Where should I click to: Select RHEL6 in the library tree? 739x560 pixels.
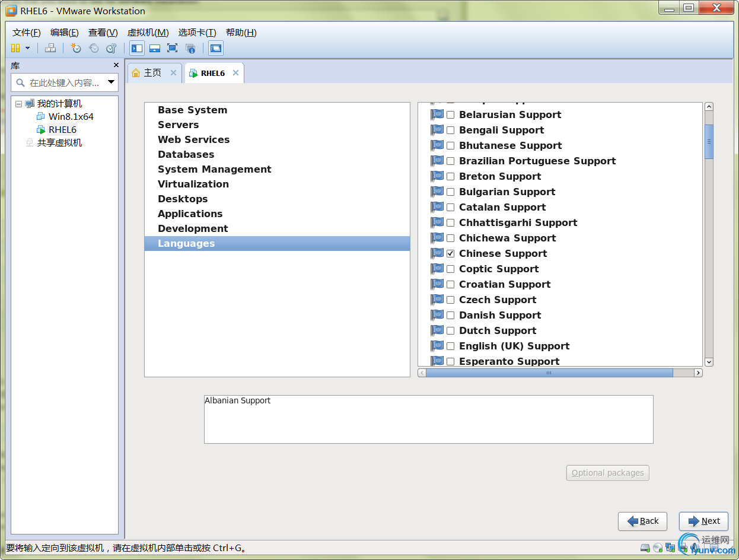62,129
